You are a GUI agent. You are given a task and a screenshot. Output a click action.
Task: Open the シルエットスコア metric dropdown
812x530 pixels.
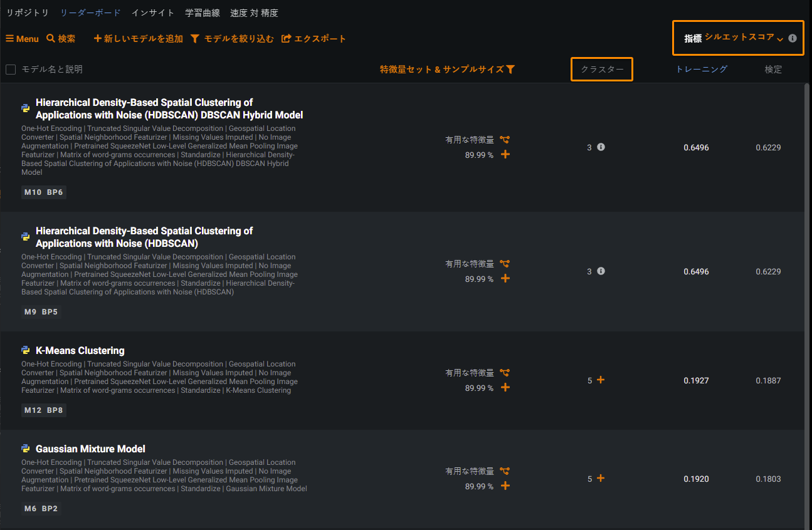[744, 38]
